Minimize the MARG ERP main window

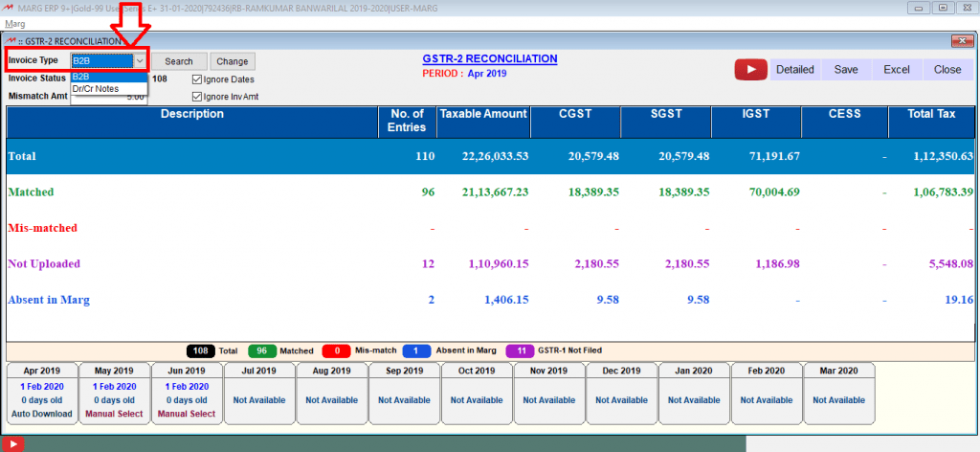(x=918, y=8)
